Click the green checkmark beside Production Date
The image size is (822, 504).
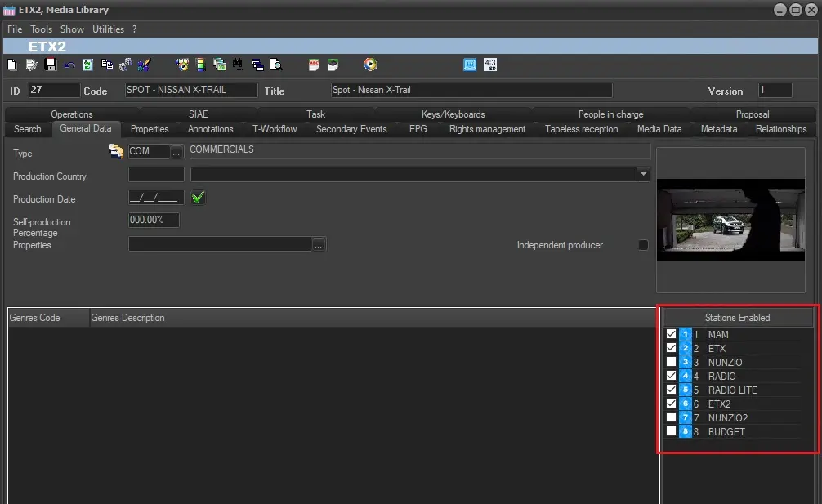197,197
